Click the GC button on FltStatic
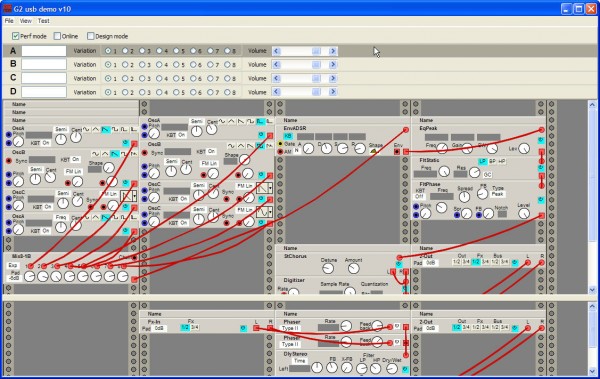Image resolution: width=600 pixels, height=379 pixels. (487, 175)
